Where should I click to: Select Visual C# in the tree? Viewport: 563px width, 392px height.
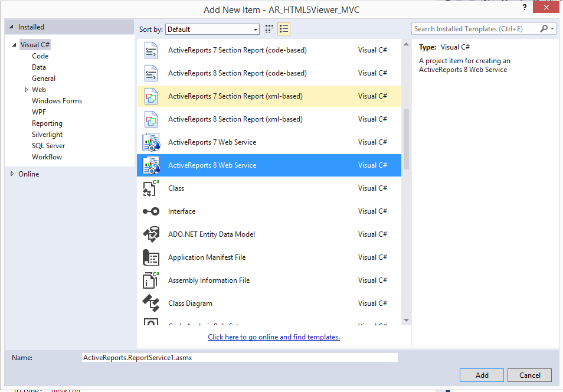(35, 44)
